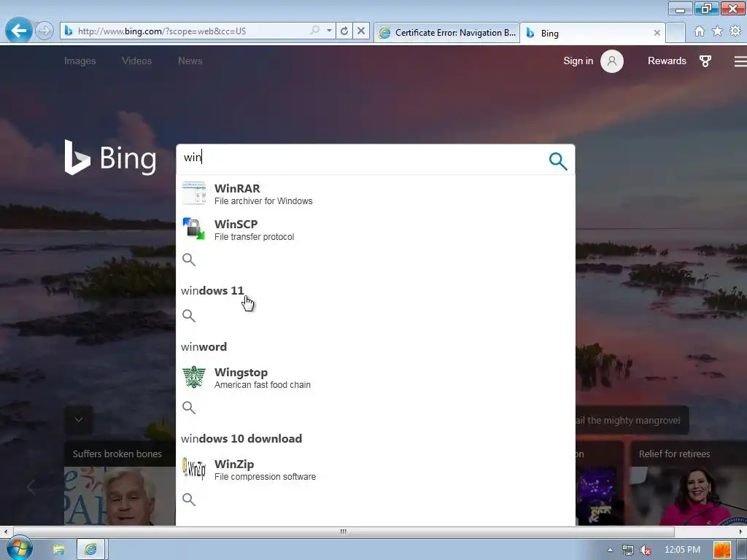Image resolution: width=747 pixels, height=560 pixels.
Task: Click the WinRAR suggestion thumbnail
Action: click(x=194, y=192)
